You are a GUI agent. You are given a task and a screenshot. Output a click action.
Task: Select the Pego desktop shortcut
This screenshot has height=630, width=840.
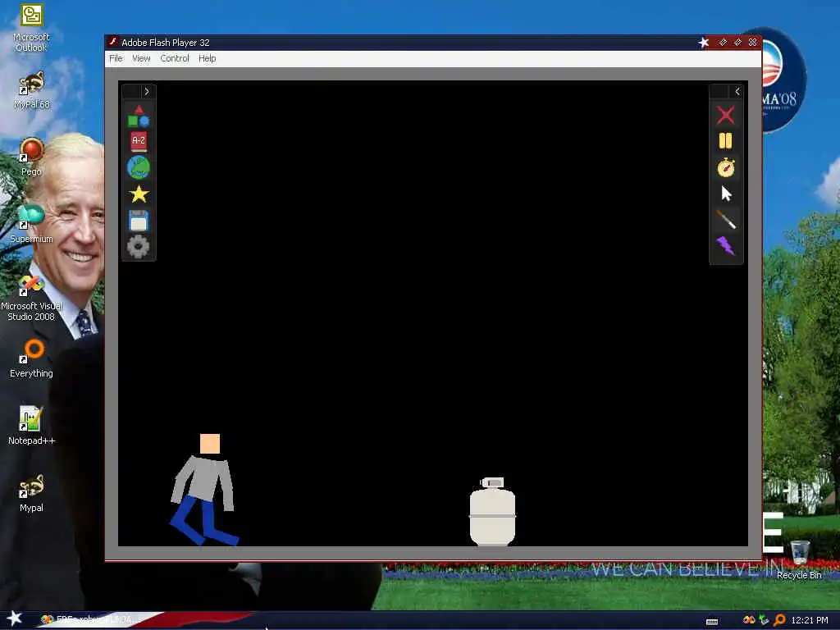tap(32, 157)
